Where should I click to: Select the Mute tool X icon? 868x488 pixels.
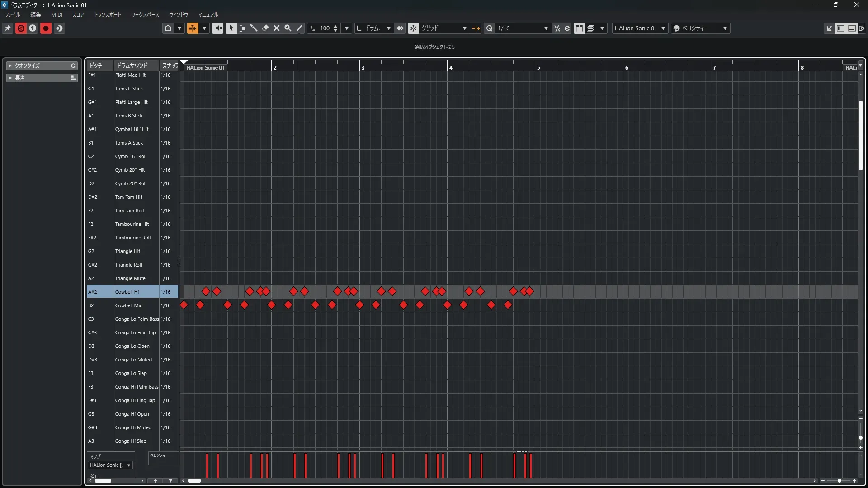pyautogui.click(x=277, y=28)
